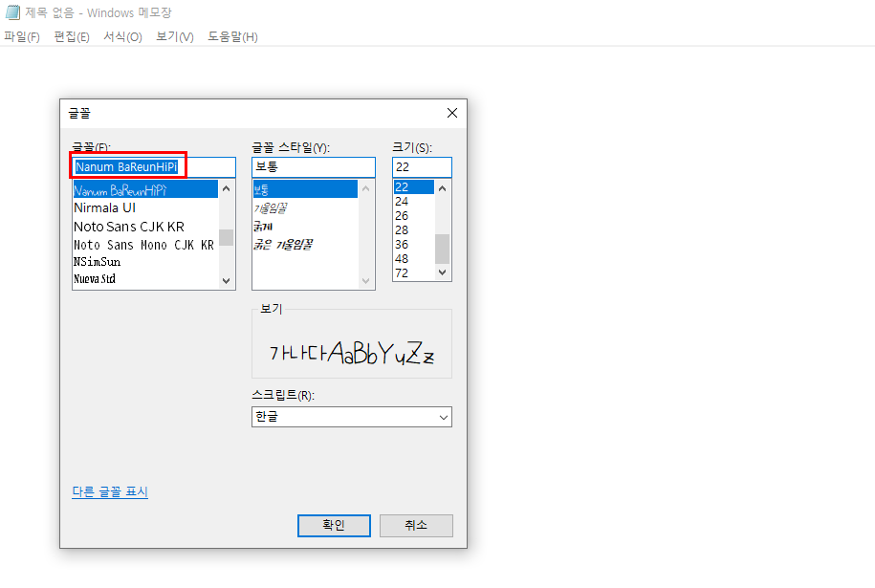This screenshot has width=875, height=588.
Task: Open the 보기(V) menu
Action: (x=175, y=37)
